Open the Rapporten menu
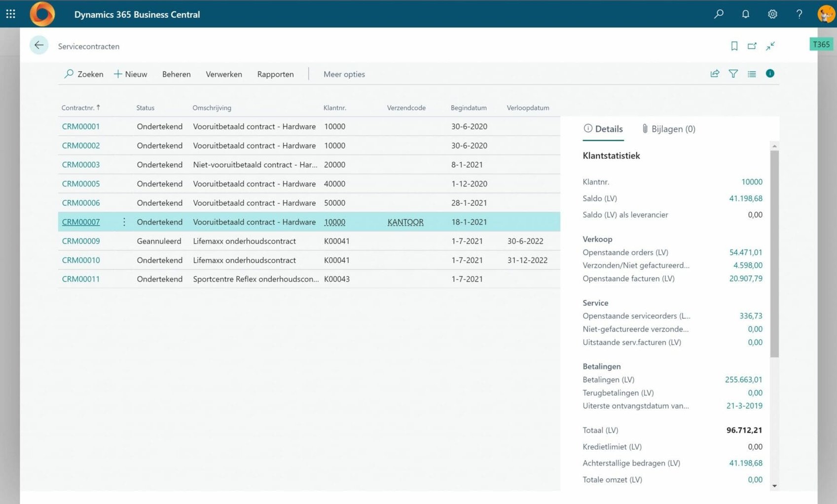 point(275,74)
